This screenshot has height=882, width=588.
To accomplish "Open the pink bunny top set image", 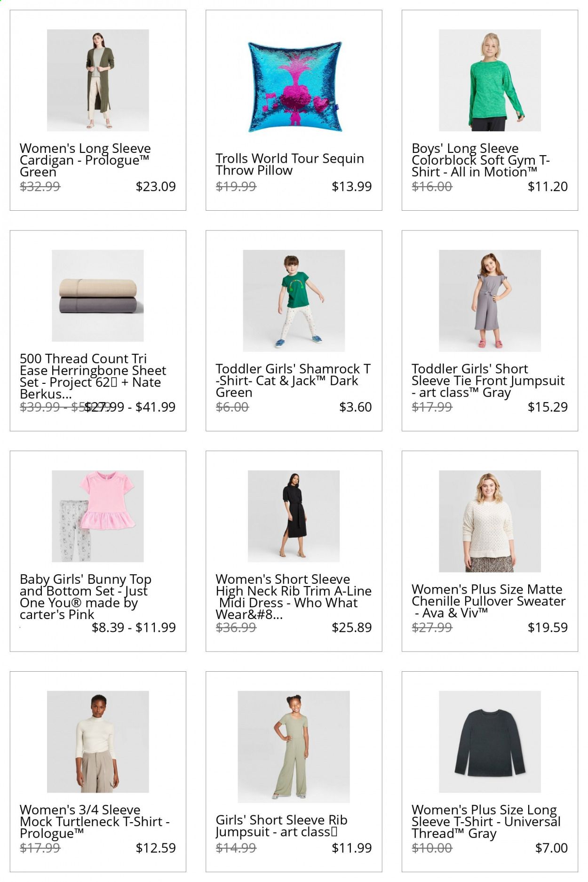I will [98, 516].
